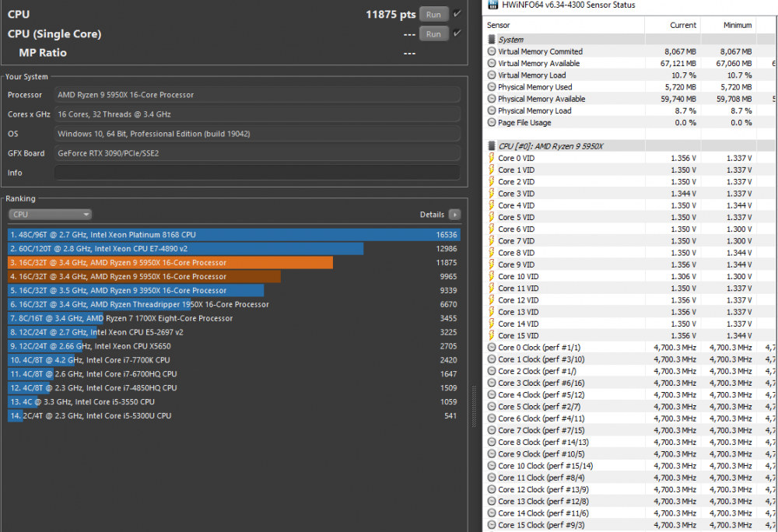Click the GFX Board field showing RTX 3090

click(258, 153)
